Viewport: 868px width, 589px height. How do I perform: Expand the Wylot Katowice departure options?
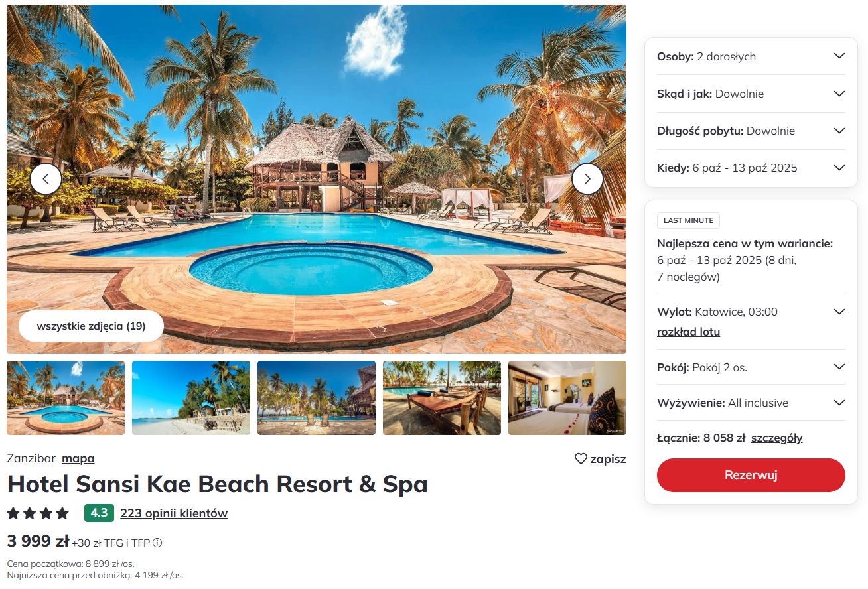[838, 312]
